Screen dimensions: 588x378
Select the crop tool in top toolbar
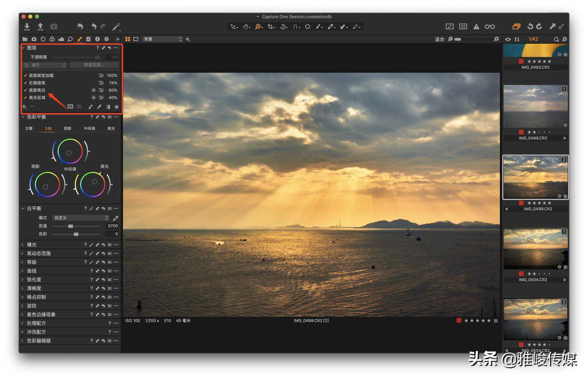coord(270,27)
